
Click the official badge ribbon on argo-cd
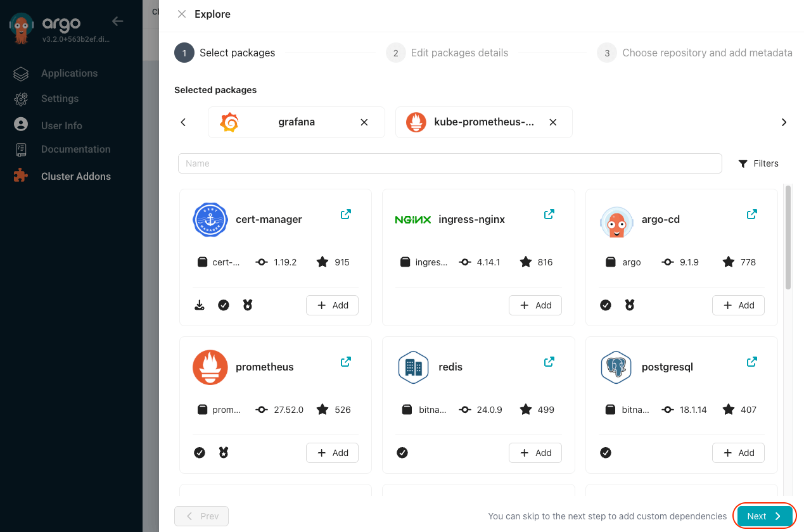(x=629, y=305)
